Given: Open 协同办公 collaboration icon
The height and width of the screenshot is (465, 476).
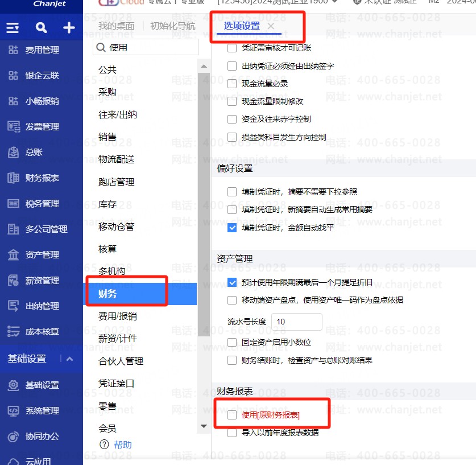Looking at the screenshot, I should 13,437.
